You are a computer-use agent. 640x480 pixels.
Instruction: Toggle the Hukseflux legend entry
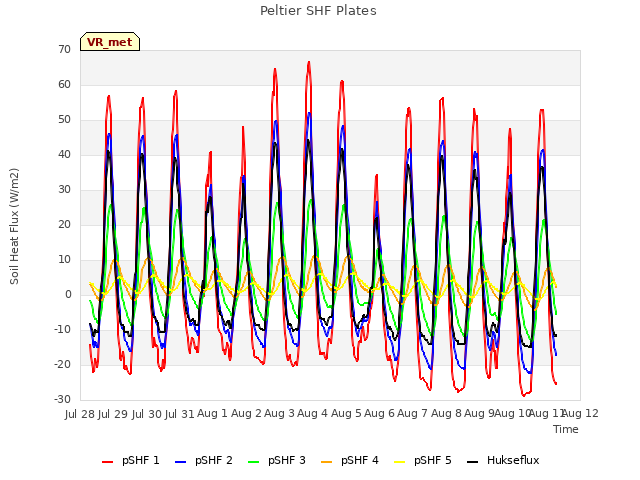[x=503, y=460]
